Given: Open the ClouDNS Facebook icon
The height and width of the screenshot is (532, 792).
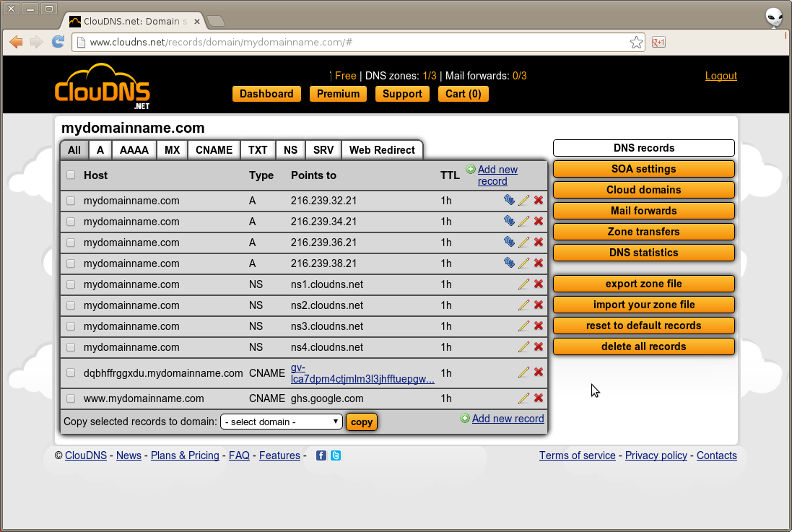Looking at the screenshot, I should 321,455.
